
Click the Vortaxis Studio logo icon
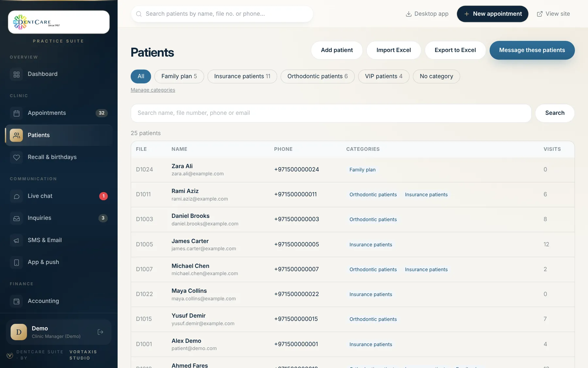coord(10,355)
